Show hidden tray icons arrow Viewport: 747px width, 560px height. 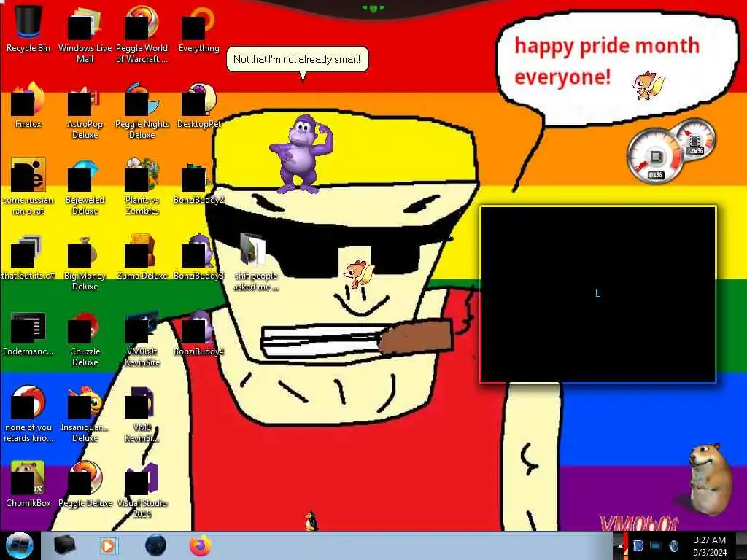coord(620,547)
